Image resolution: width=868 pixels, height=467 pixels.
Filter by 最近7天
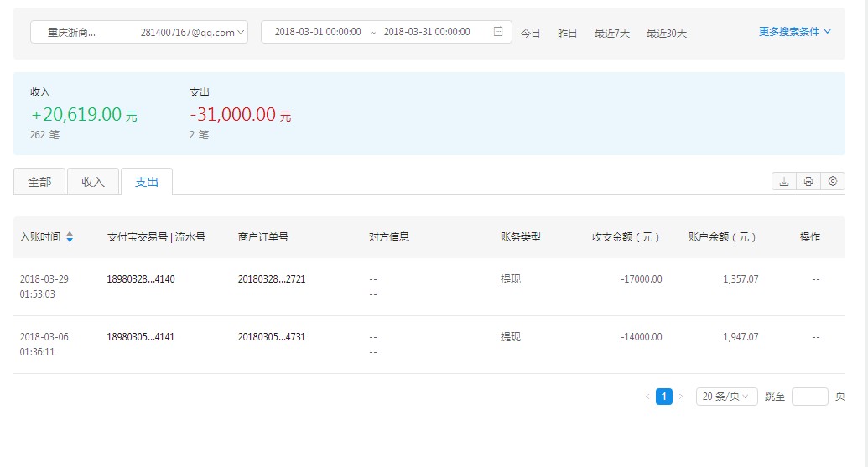point(612,34)
